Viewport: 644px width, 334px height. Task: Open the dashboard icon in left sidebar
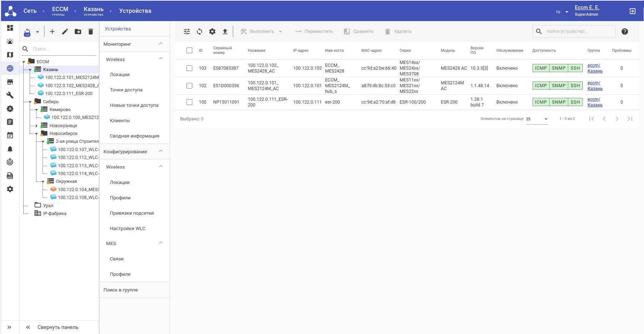coord(10,28)
